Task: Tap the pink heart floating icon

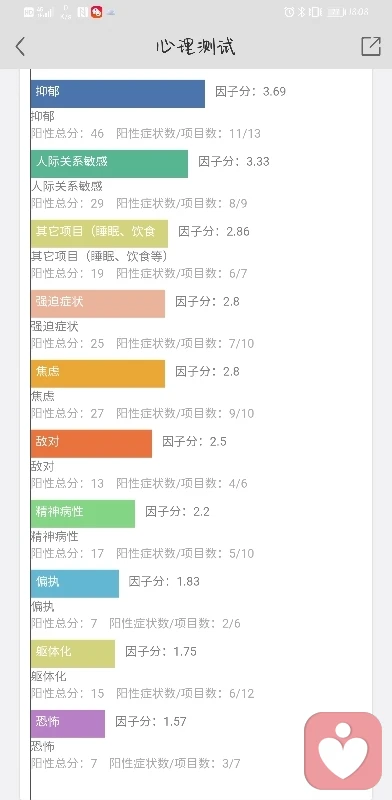Action: (x=343, y=751)
